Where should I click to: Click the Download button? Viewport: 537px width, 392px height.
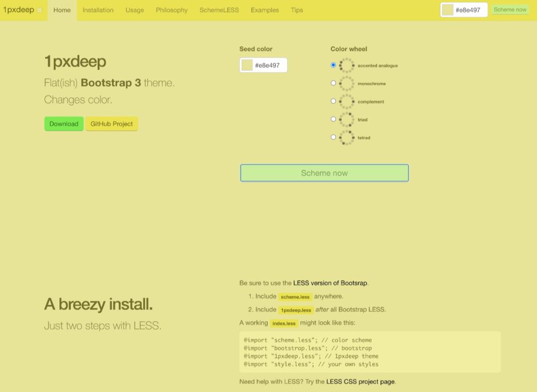63,123
